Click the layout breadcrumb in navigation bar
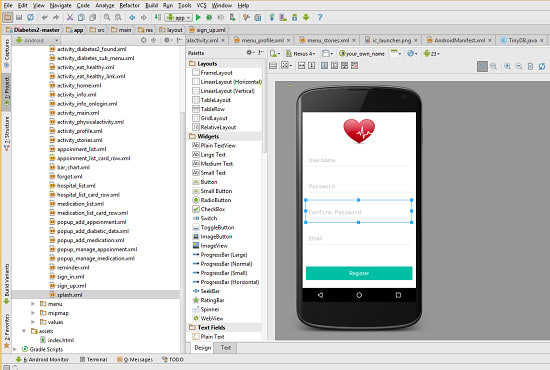 [x=171, y=30]
